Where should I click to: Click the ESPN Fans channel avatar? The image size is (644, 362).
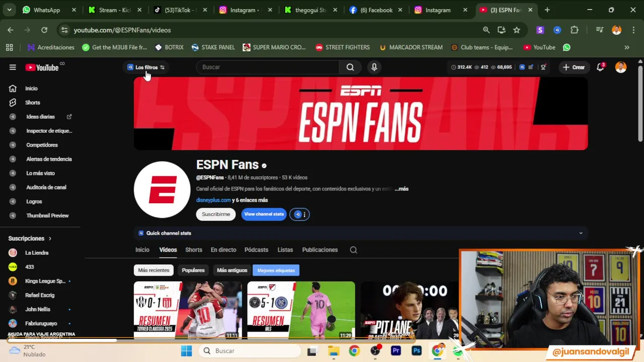[162, 190]
